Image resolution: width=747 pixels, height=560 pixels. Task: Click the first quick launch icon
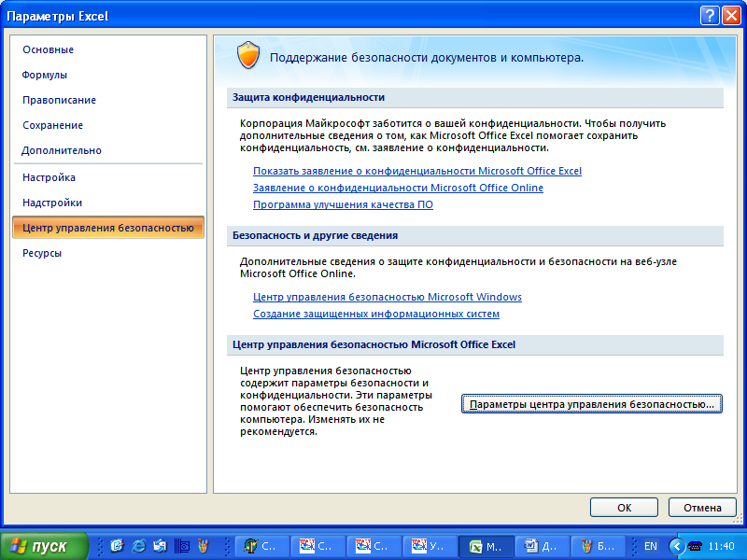117,546
